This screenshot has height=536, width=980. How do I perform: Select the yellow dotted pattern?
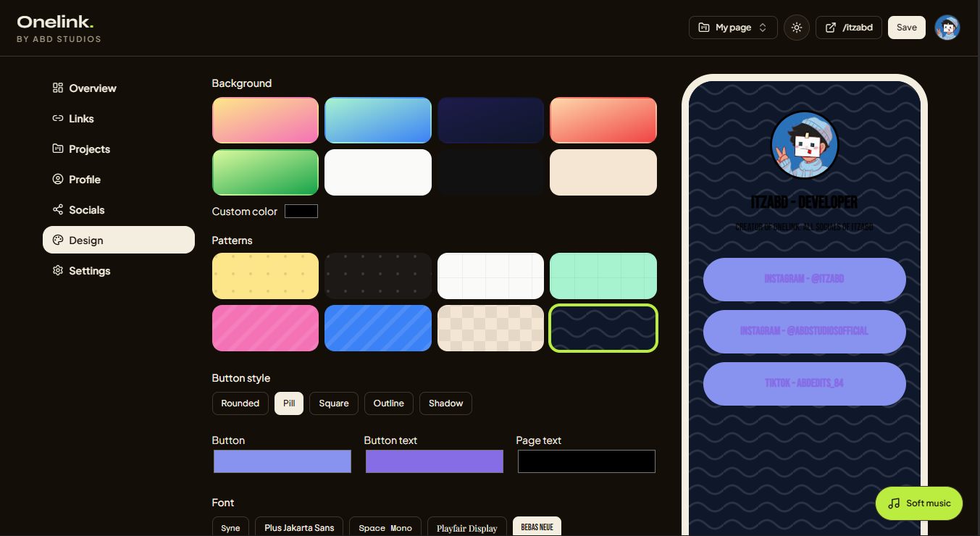pyautogui.click(x=265, y=276)
